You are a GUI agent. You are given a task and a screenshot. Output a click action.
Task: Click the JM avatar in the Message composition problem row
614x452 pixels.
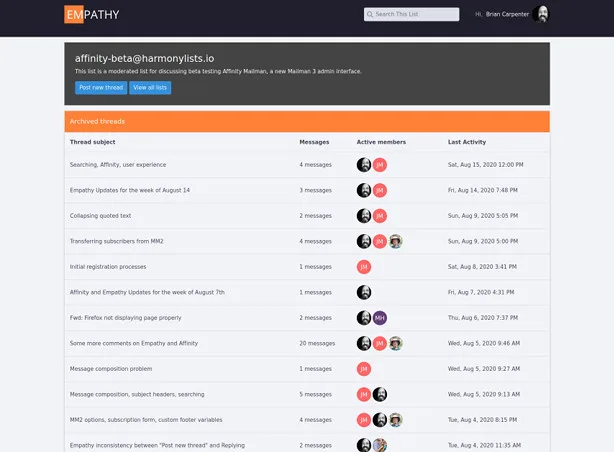click(364, 369)
